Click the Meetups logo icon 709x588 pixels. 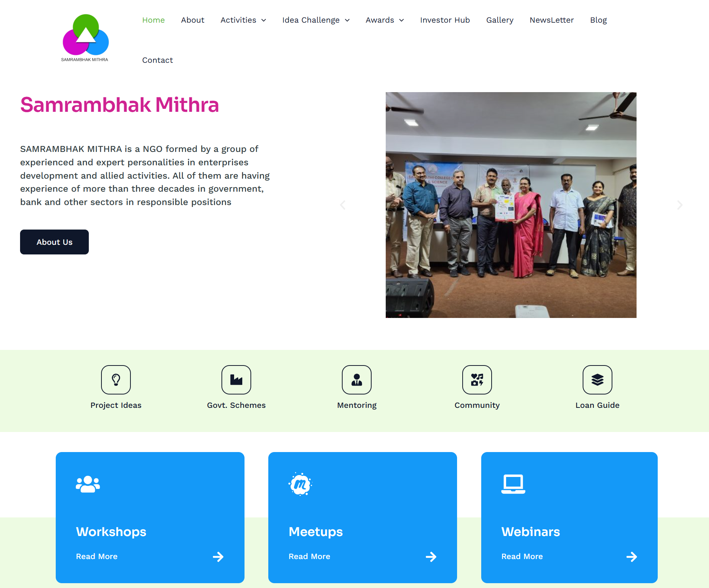coord(300,484)
